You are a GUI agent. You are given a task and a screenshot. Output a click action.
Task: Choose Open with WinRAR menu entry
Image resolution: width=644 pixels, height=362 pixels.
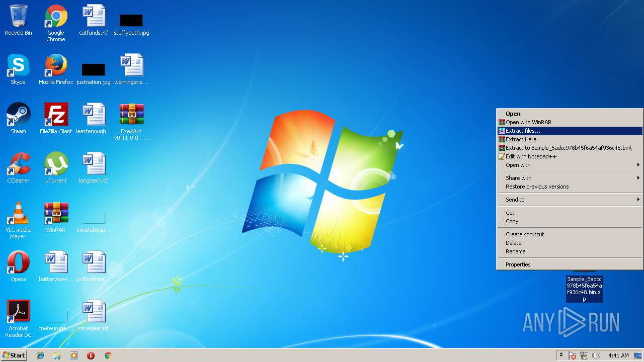[x=570, y=122]
